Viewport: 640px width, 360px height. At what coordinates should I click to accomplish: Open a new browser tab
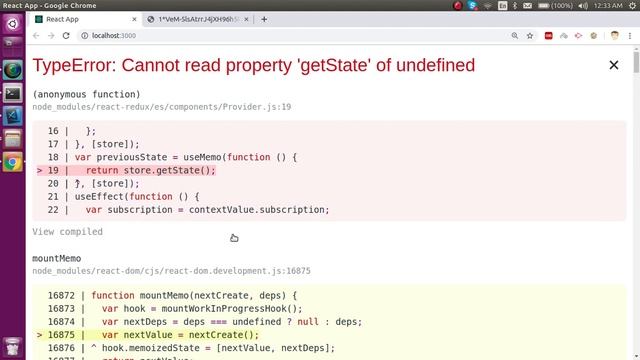264,19
